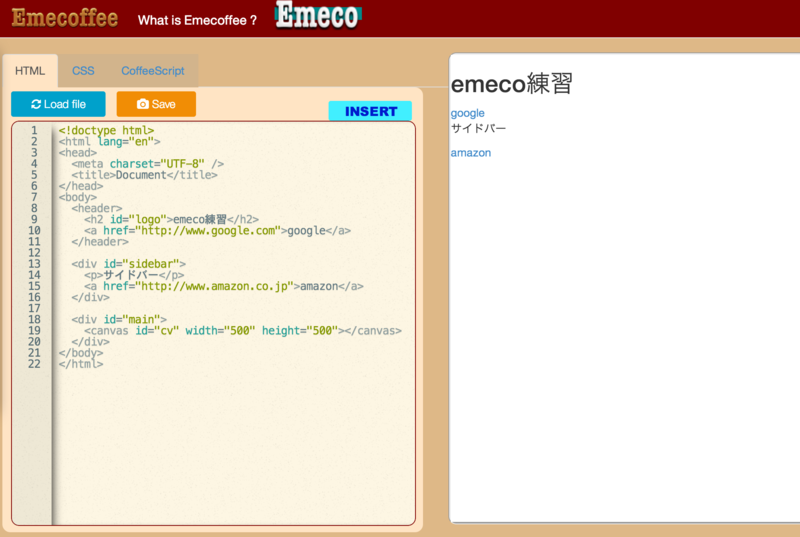Click the camera icon in Save button
Screen dimensions: 800x537
point(142,104)
